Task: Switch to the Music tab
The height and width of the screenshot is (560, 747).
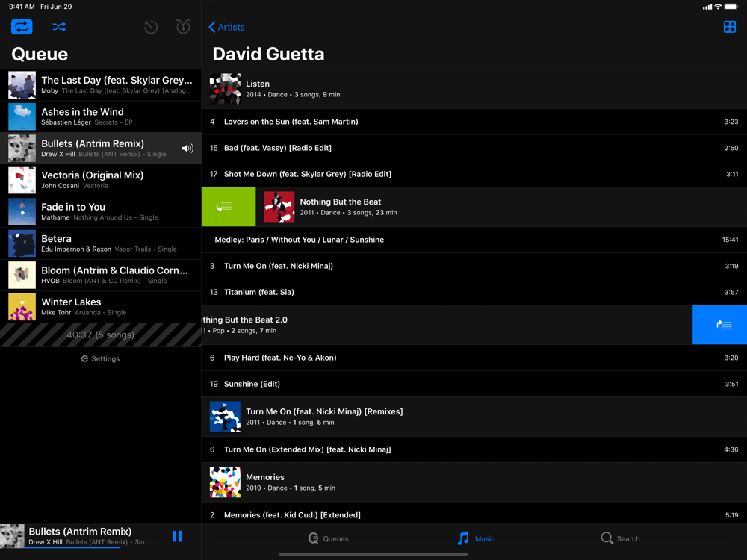Action: [x=476, y=538]
